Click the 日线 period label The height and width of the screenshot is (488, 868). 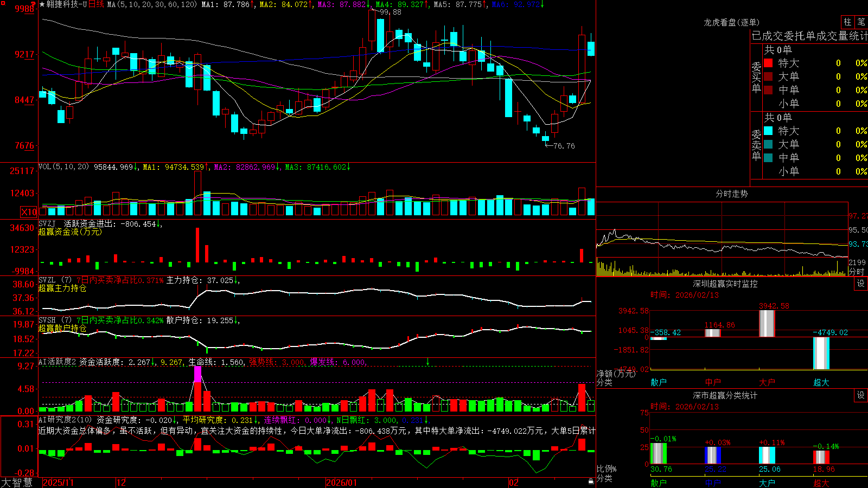pos(96,4)
